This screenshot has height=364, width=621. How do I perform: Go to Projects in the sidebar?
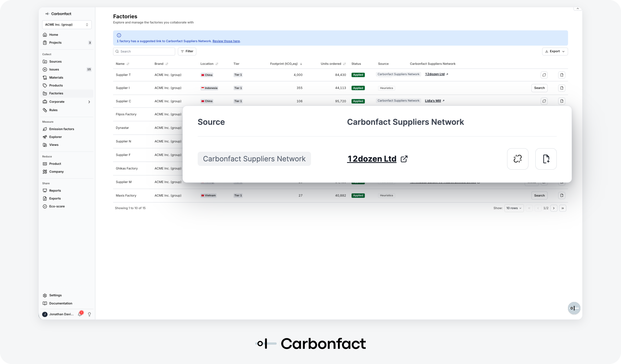55,43
